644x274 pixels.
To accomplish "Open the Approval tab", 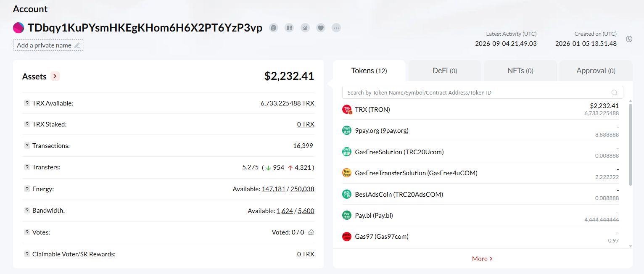I will coord(596,71).
